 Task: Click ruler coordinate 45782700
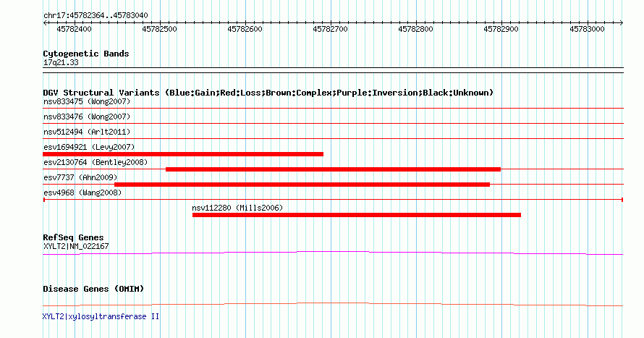330,29
